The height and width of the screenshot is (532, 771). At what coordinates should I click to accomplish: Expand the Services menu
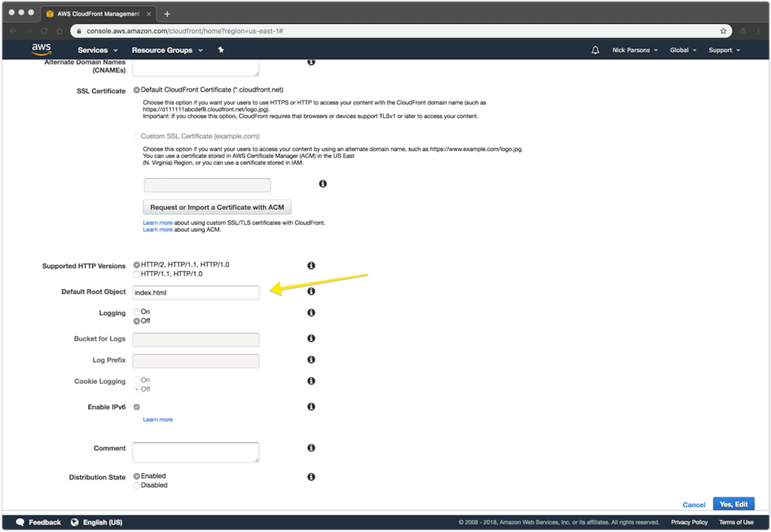[98, 50]
